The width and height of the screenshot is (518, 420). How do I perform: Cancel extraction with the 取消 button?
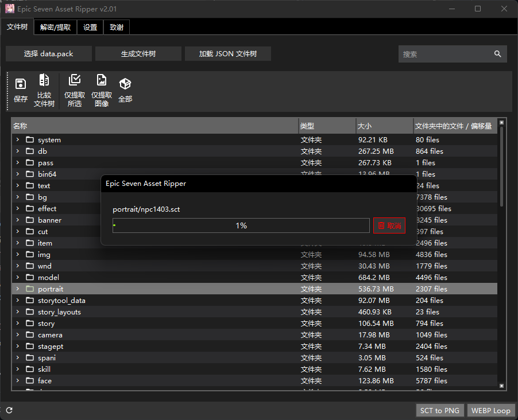(389, 225)
